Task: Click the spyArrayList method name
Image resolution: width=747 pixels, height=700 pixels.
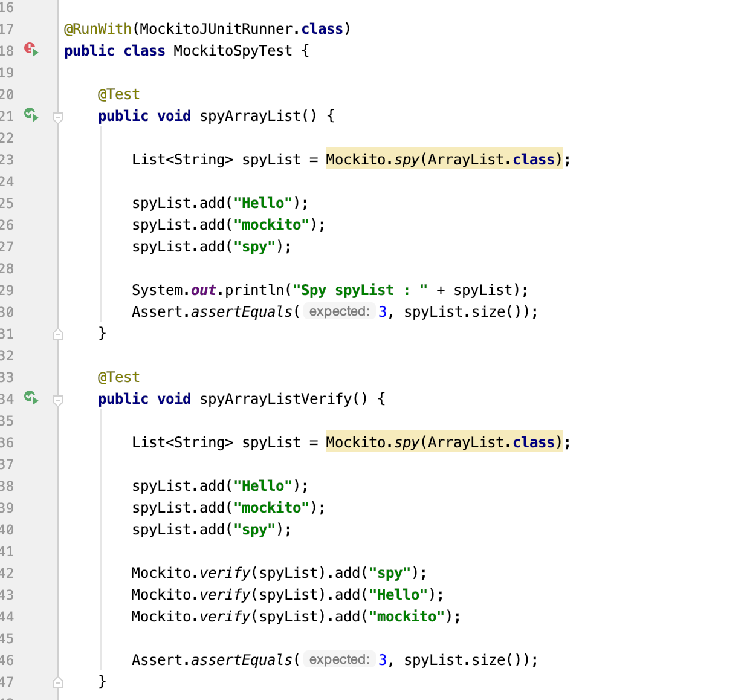Action: point(250,116)
